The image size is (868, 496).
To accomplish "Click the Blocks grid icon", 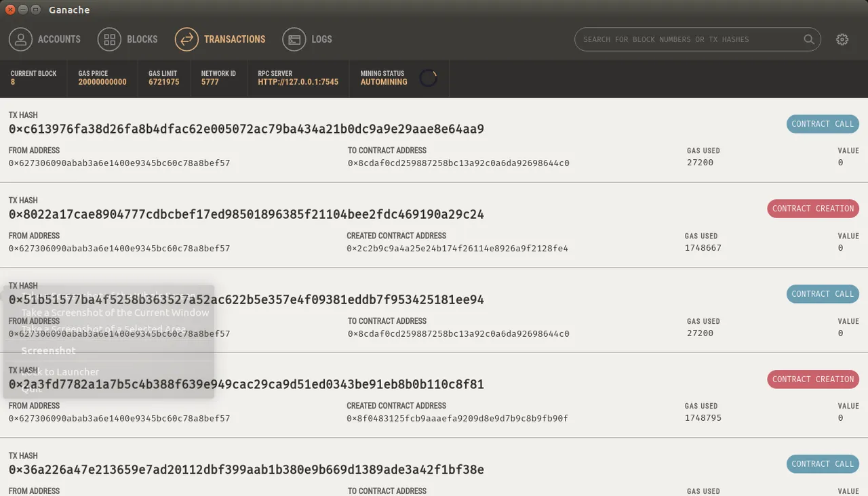I will coord(109,39).
